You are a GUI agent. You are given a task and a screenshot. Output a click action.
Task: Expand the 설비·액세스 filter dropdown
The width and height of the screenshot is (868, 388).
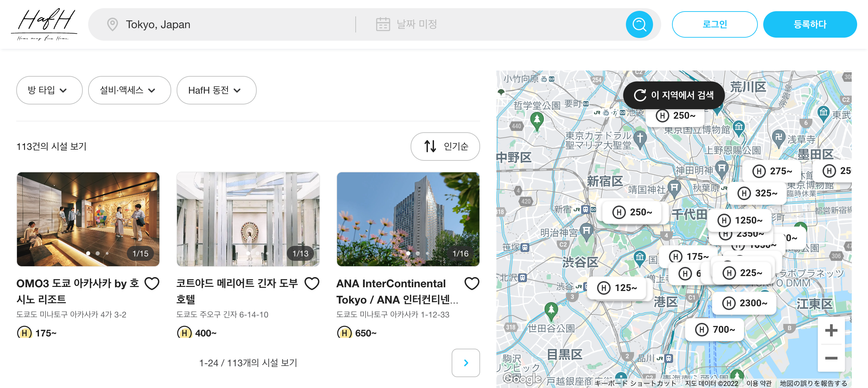[129, 90]
